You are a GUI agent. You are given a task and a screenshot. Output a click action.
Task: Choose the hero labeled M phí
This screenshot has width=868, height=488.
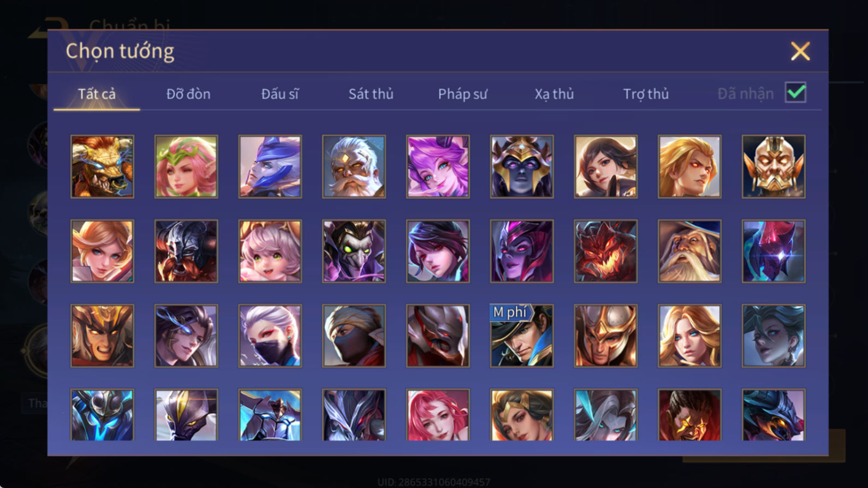[x=522, y=336]
